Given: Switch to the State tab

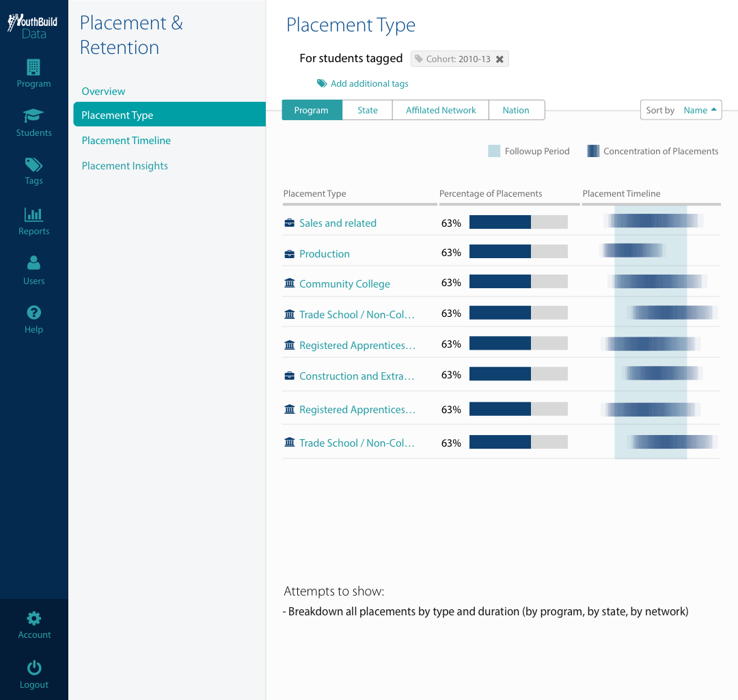Looking at the screenshot, I should [x=367, y=110].
